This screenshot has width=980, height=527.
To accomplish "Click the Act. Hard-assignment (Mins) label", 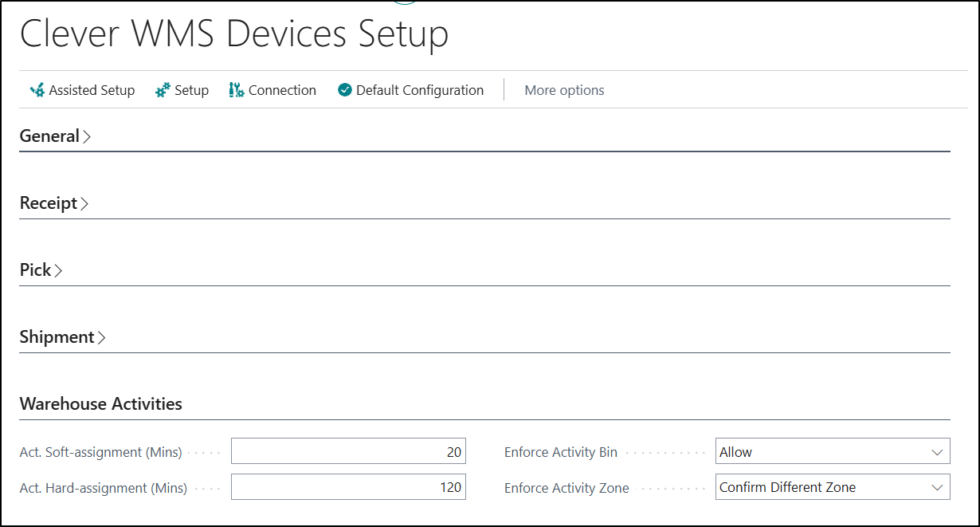I will coord(103,488).
